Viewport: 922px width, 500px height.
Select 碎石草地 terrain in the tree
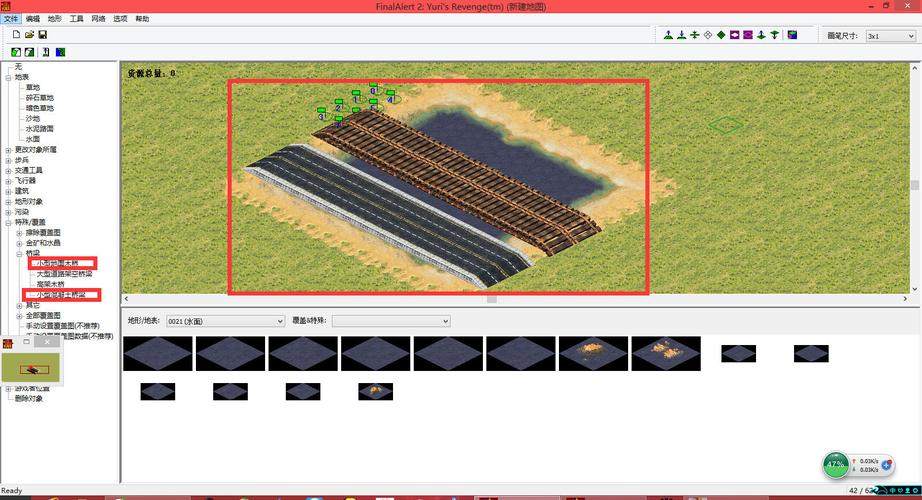(x=39, y=98)
